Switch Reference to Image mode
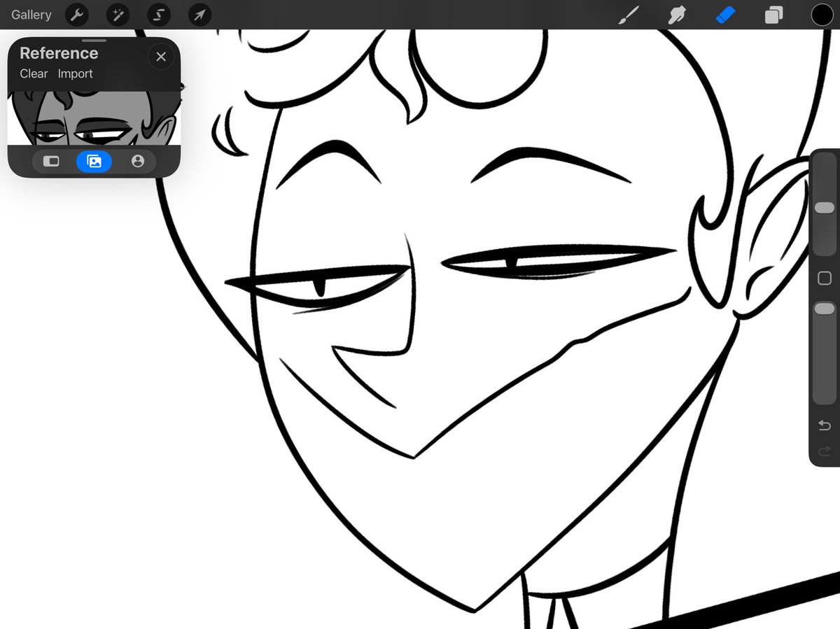This screenshot has height=629, width=840. (x=94, y=162)
